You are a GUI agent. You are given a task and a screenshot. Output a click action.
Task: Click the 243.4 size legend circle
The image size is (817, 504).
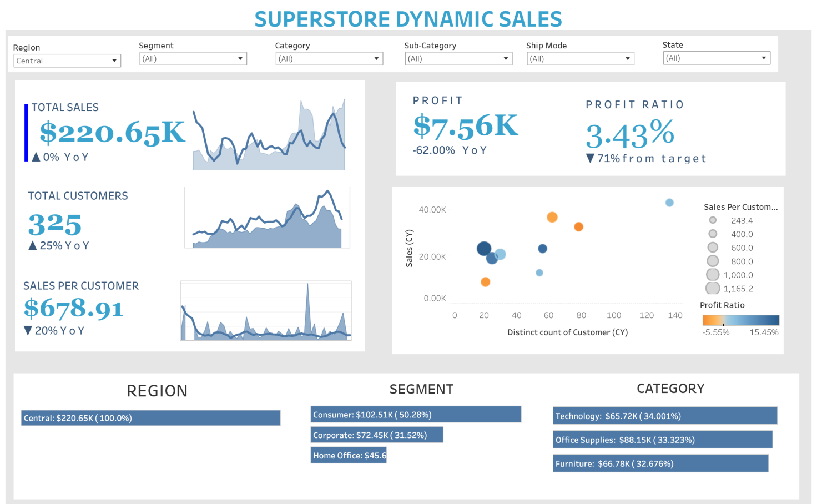click(713, 220)
